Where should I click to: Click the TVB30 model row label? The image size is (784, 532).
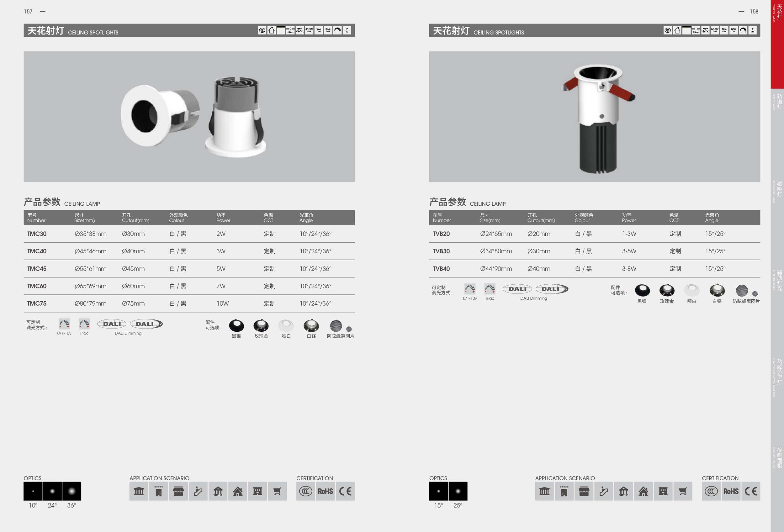441,251
